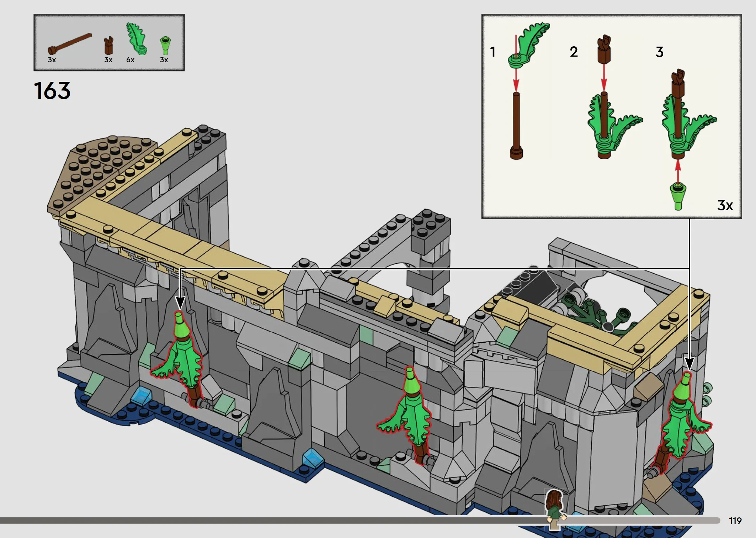Click the "6x" quantity label in parts list
Image resolution: width=756 pixels, height=538 pixels.
(131, 60)
